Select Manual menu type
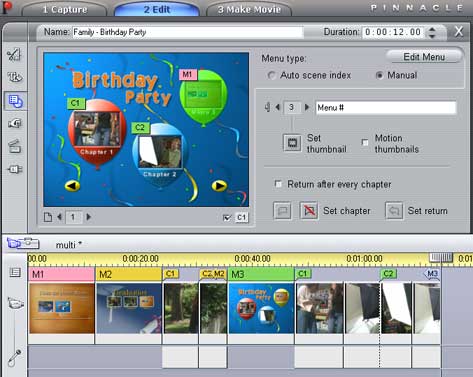This screenshot has height=377, width=473. pos(379,75)
